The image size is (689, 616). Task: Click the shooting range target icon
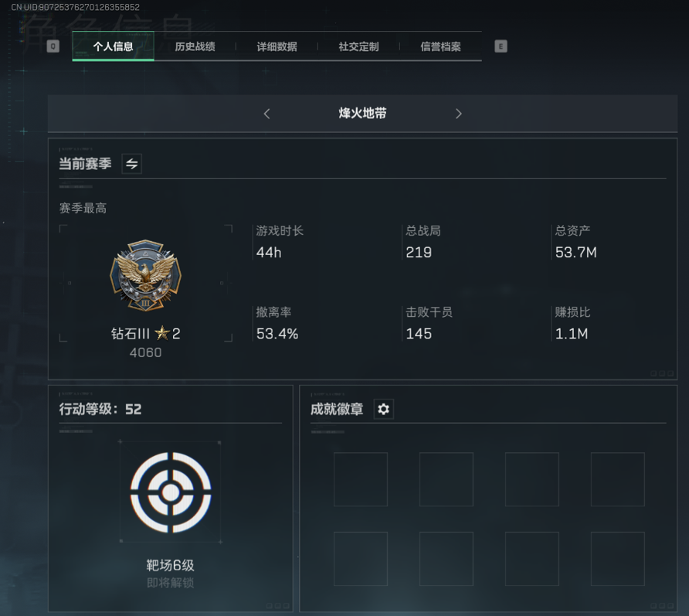(x=171, y=492)
